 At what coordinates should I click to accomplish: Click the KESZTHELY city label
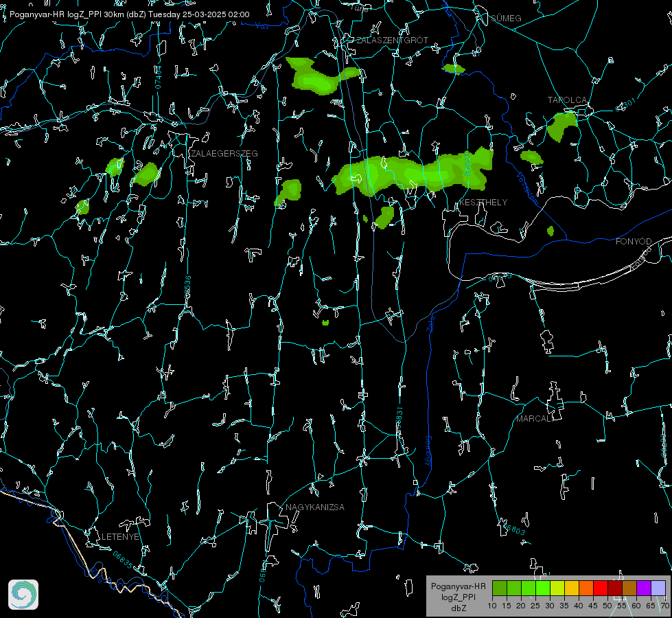(x=483, y=202)
